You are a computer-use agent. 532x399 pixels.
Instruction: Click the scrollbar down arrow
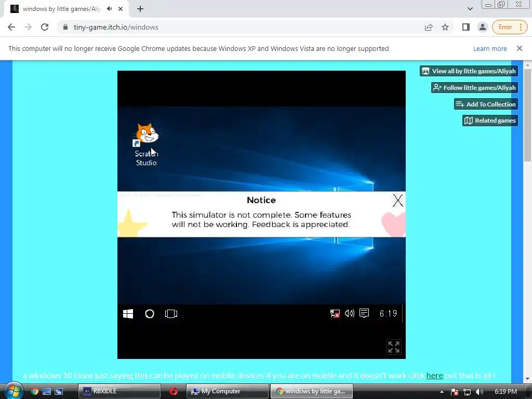[x=528, y=378]
